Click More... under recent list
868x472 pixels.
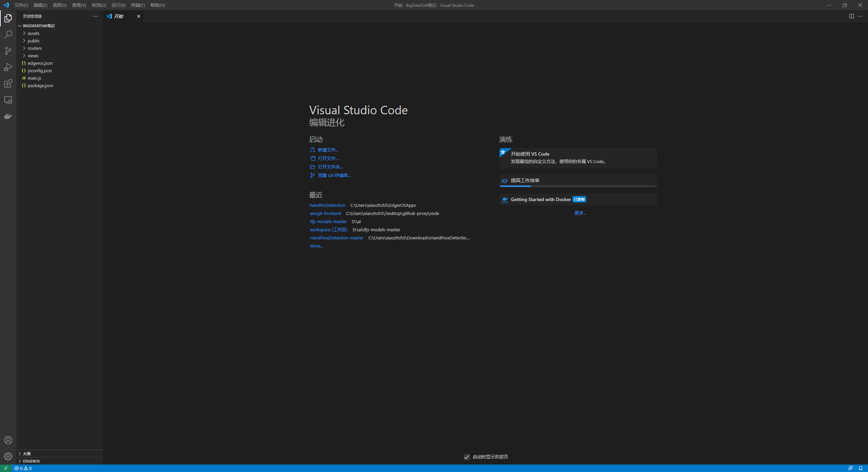tap(316, 246)
